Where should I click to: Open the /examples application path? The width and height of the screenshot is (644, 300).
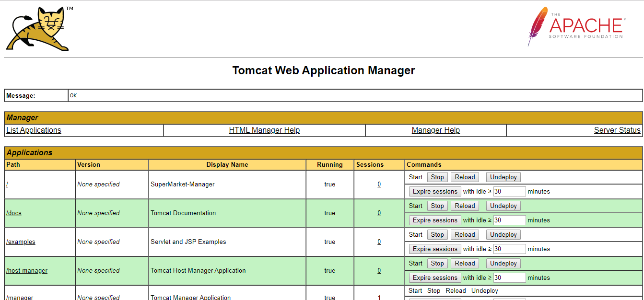click(x=21, y=242)
